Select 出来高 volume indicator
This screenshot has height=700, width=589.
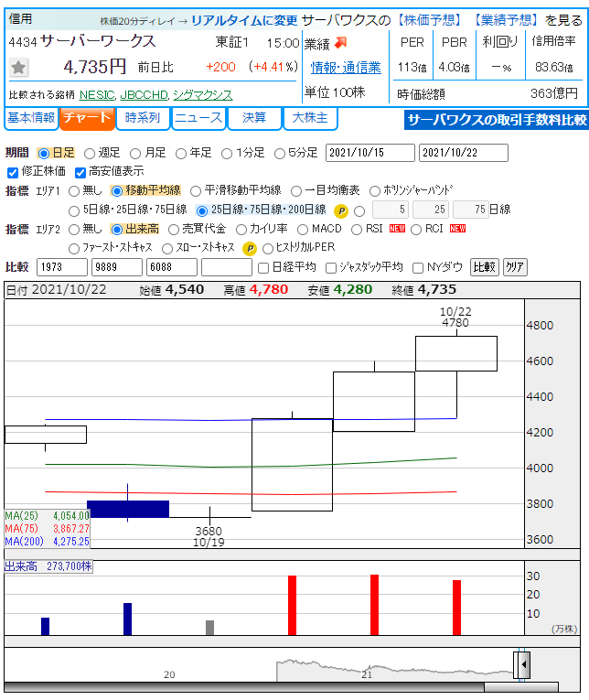pos(117,230)
